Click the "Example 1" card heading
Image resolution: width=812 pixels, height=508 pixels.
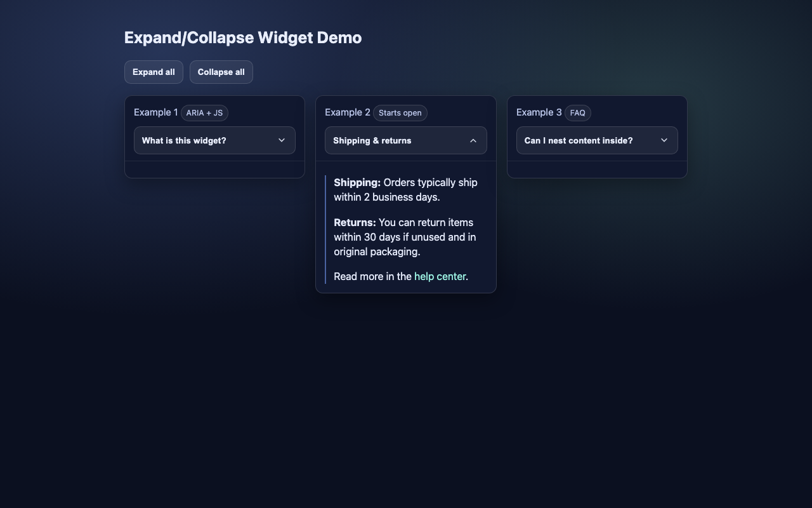pos(155,112)
